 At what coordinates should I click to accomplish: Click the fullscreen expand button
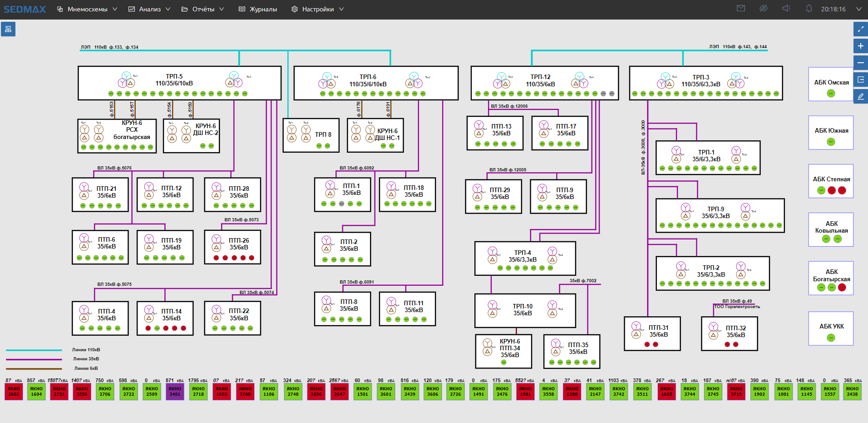pos(860,30)
